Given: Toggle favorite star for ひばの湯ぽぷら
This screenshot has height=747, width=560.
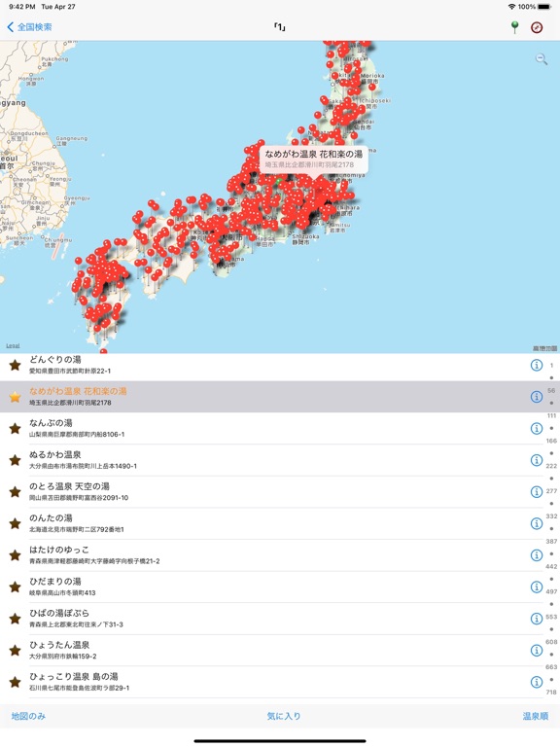Looking at the screenshot, I should tap(16, 619).
